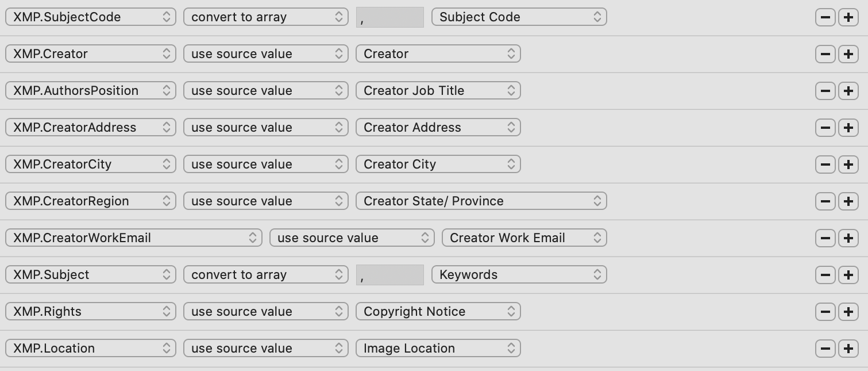Click the separator field in XMP.SubjectCode row
The image size is (868, 371).
(x=389, y=17)
